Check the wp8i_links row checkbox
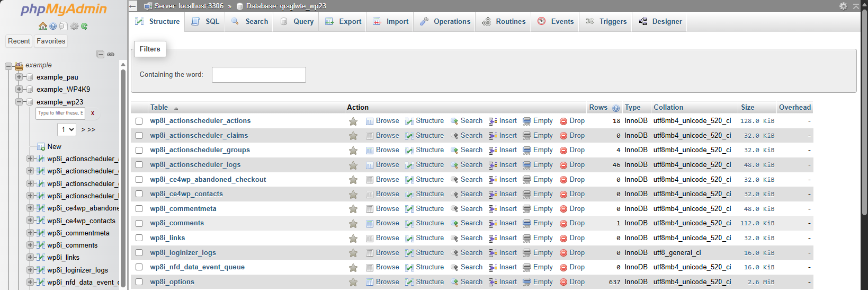 tap(139, 238)
